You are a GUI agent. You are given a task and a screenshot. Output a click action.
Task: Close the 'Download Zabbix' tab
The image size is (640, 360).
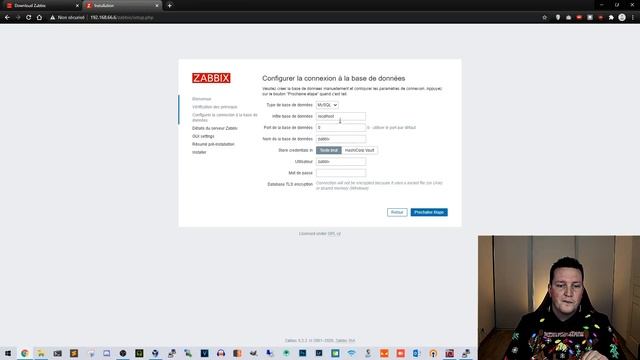(x=77, y=6)
